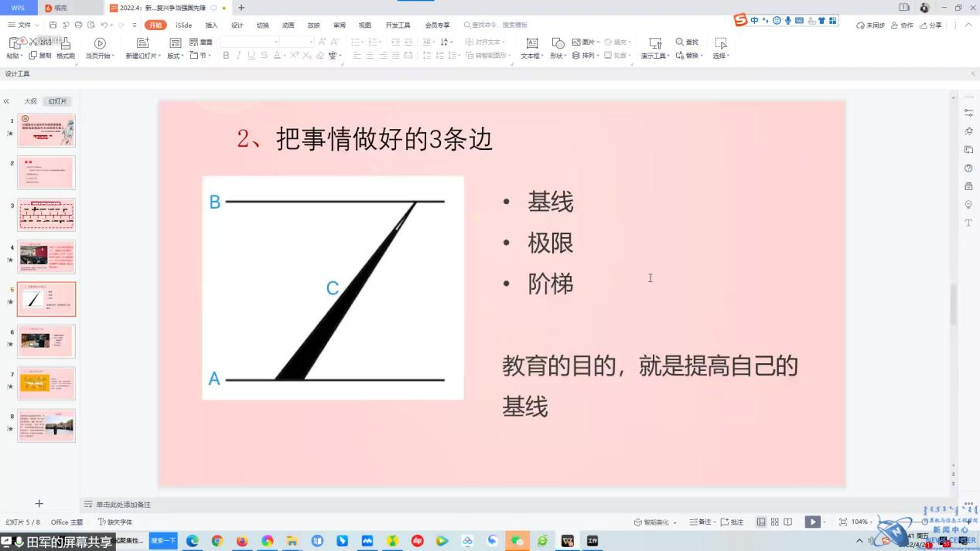Click the Share (分享) button
The width and height of the screenshot is (980, 551).
pyautogui.click(x=932, y=26)
